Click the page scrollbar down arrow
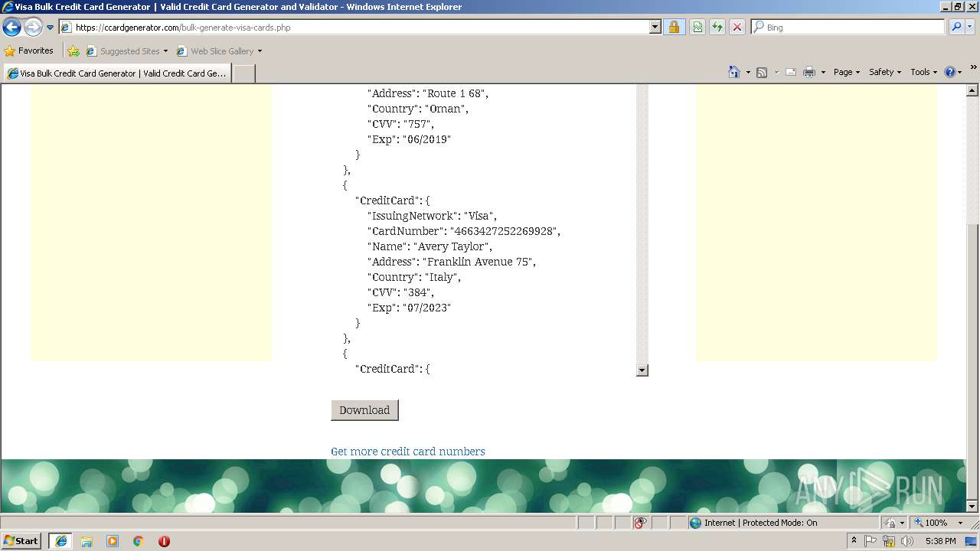This screenshot has width=980, height=551. 972,507
